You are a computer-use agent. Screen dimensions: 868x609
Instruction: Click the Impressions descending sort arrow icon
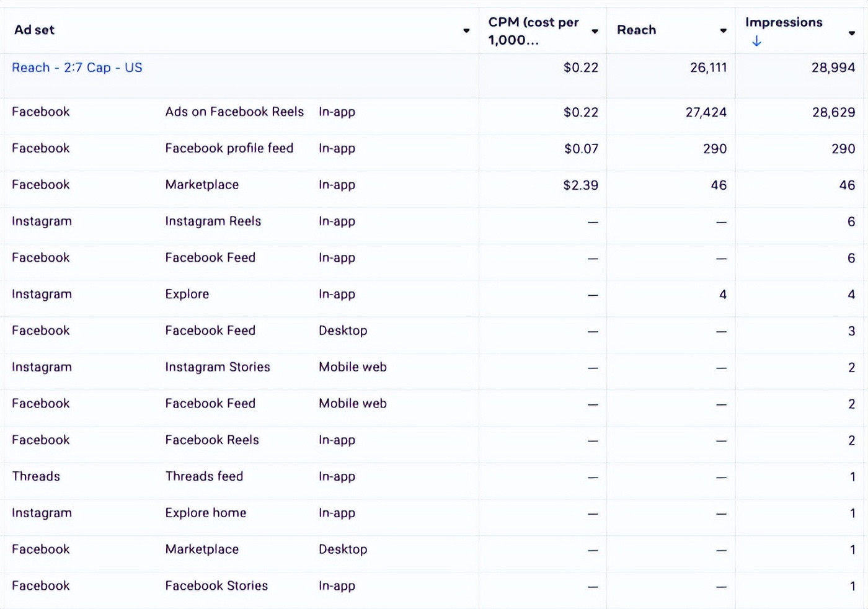coord(756,42)
